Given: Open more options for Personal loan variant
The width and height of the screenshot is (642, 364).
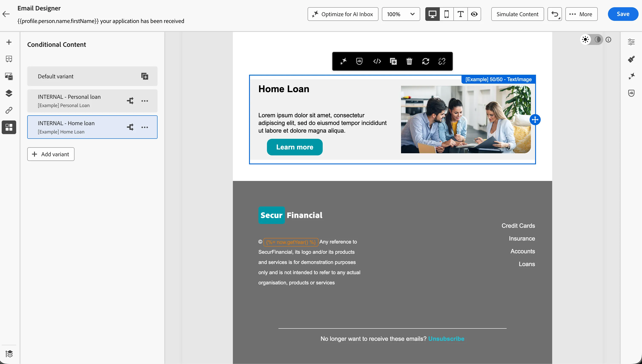Looking at the screenshot, I should [145, 101].
